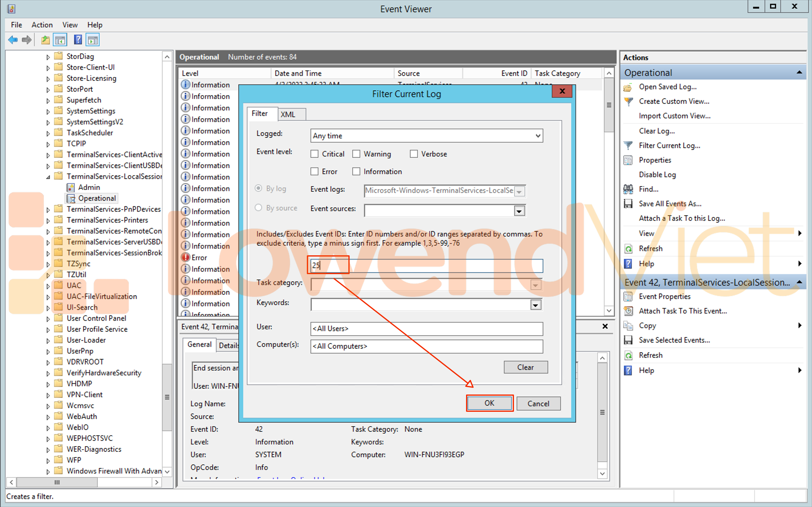Tick the Error event level checkbox
This screenshot has height=507, width=812.
click(x=314, y=172)
